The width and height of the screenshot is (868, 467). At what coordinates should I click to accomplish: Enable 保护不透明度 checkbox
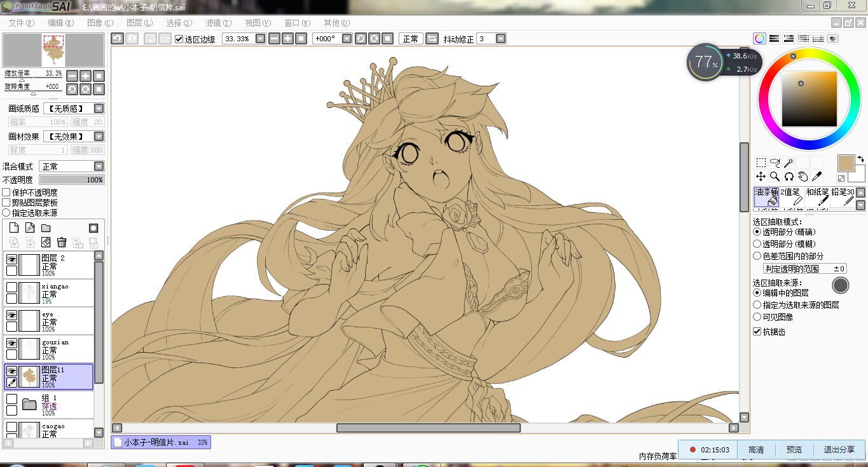tap(6, 193)
